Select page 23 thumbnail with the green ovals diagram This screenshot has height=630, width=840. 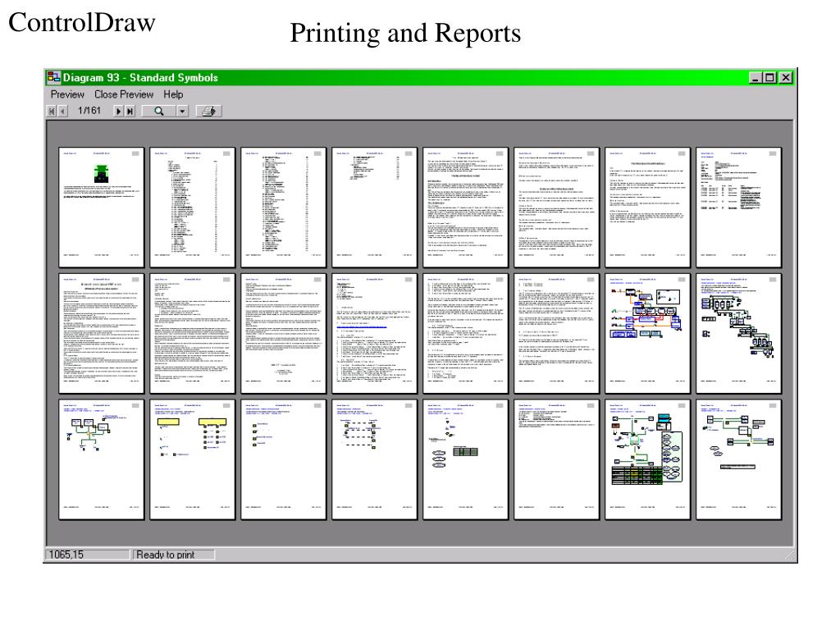click(x=648, y=459)
